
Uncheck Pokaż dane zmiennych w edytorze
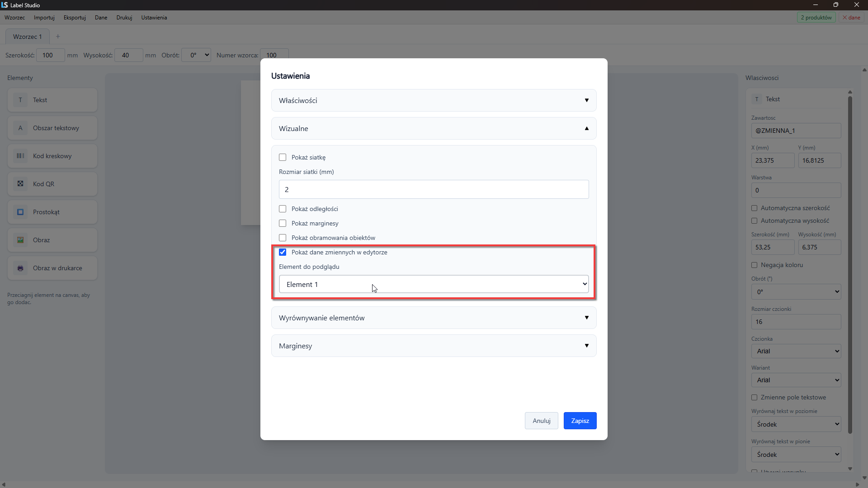pos(283,252)
